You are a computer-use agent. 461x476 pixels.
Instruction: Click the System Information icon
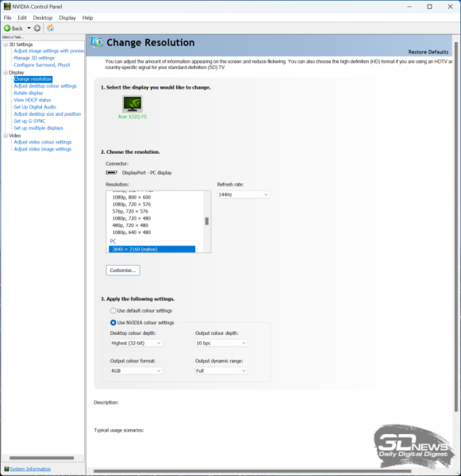(6, 469)
